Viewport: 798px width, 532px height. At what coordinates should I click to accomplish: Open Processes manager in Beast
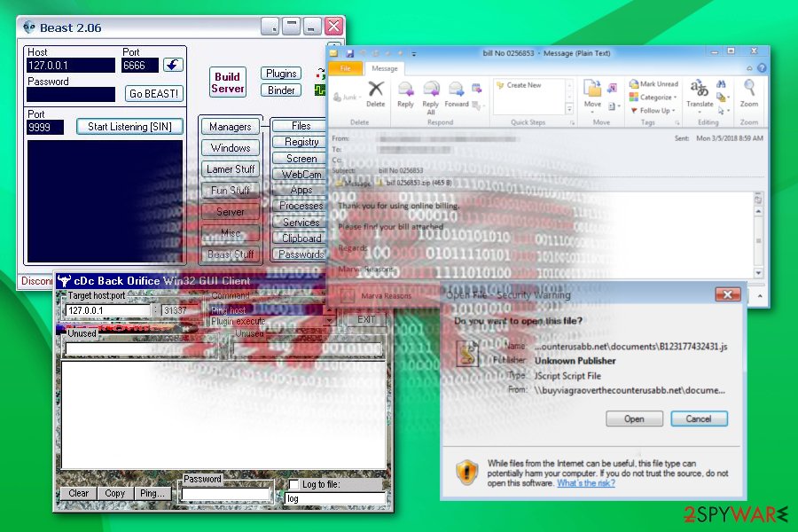pyautogui.click(x=301, y=206)
